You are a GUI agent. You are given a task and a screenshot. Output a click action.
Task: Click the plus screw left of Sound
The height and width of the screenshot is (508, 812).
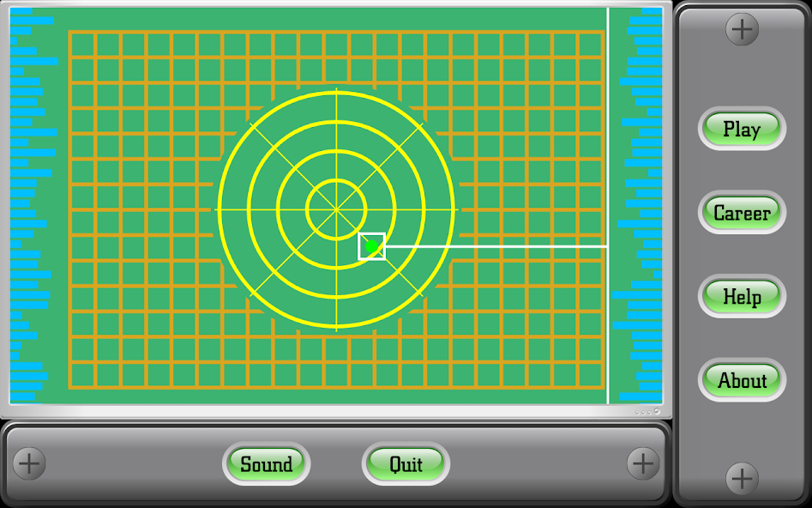coord(29,463)
